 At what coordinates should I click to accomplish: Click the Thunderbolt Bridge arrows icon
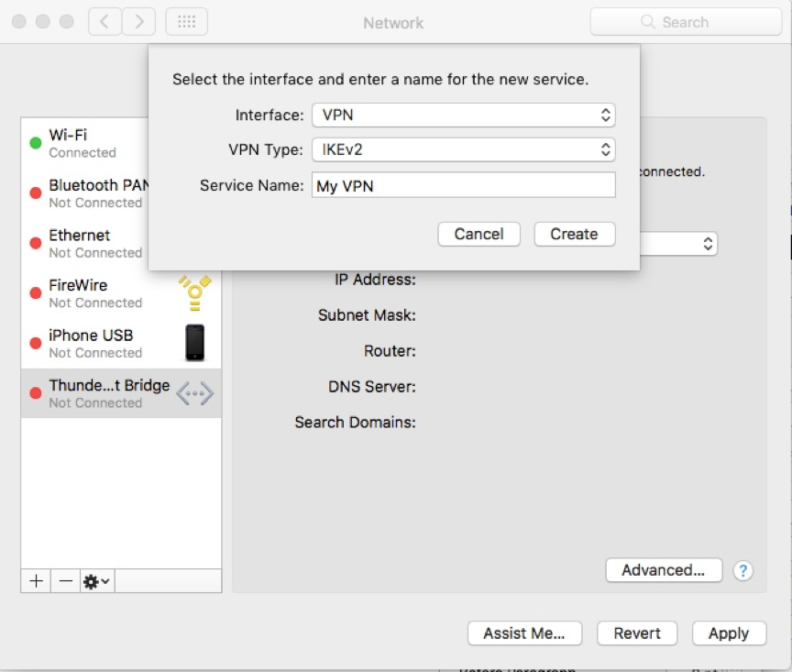tap(195, 393)
